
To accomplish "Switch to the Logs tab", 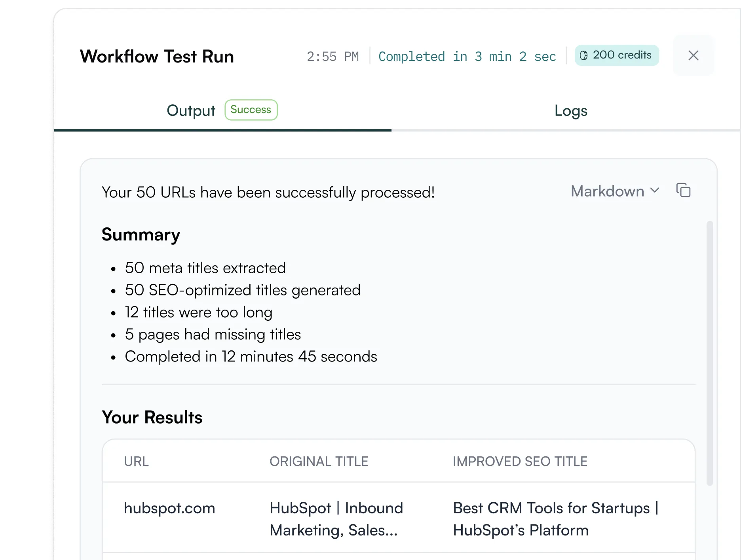I will point(570,110).
